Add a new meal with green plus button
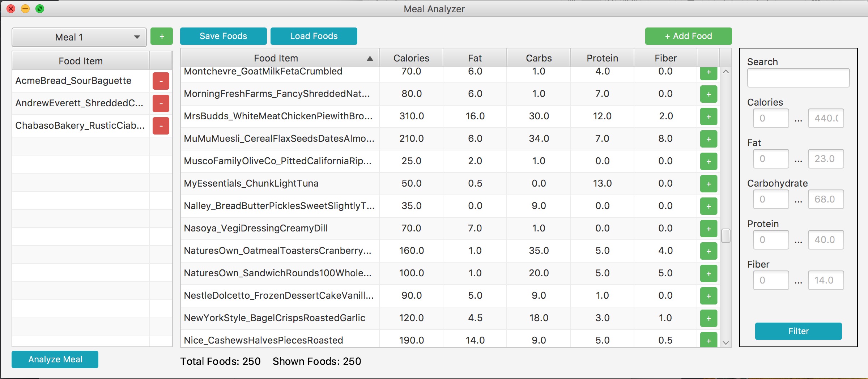Screen dimensions: 868x379 [x=161, y=37]
